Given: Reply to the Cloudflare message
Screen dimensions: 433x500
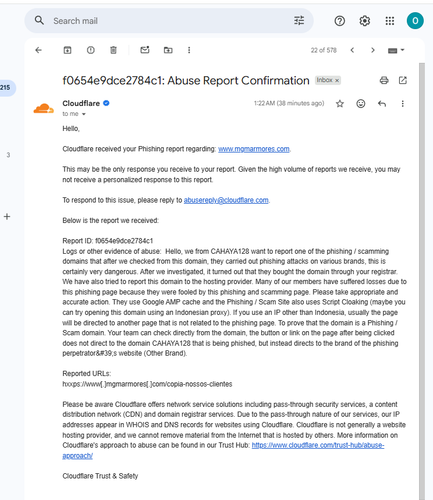Looking at the screenshot, I should (382, 104).
